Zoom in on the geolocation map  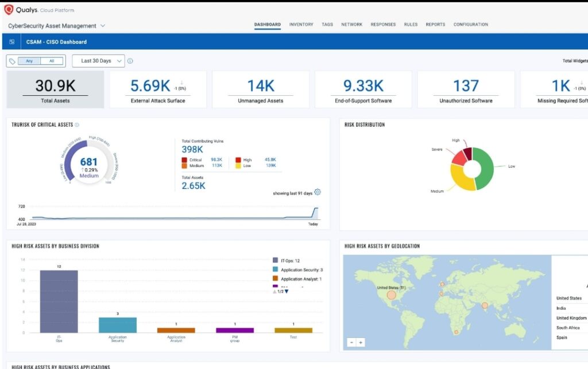click(x=361, y=343)
